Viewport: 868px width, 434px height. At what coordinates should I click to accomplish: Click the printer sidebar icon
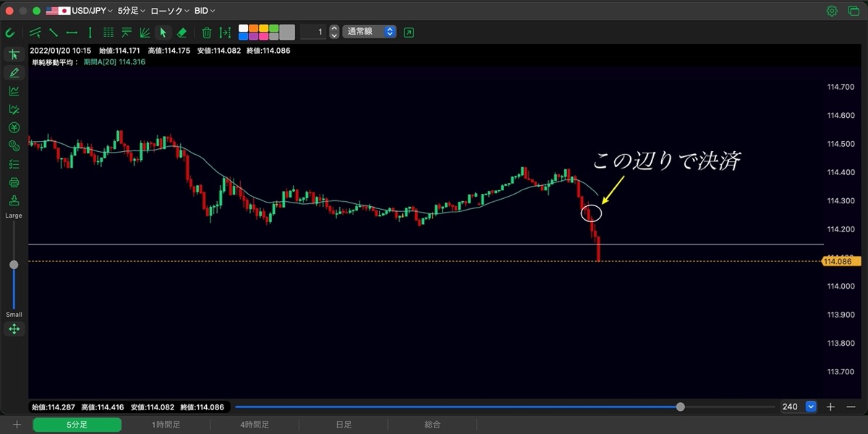click(14, 182)
